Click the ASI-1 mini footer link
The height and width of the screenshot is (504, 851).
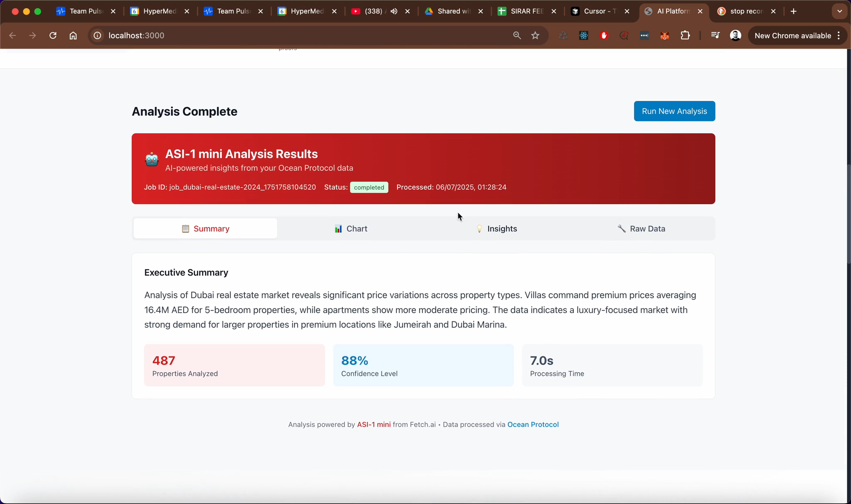tap(374, 425)
